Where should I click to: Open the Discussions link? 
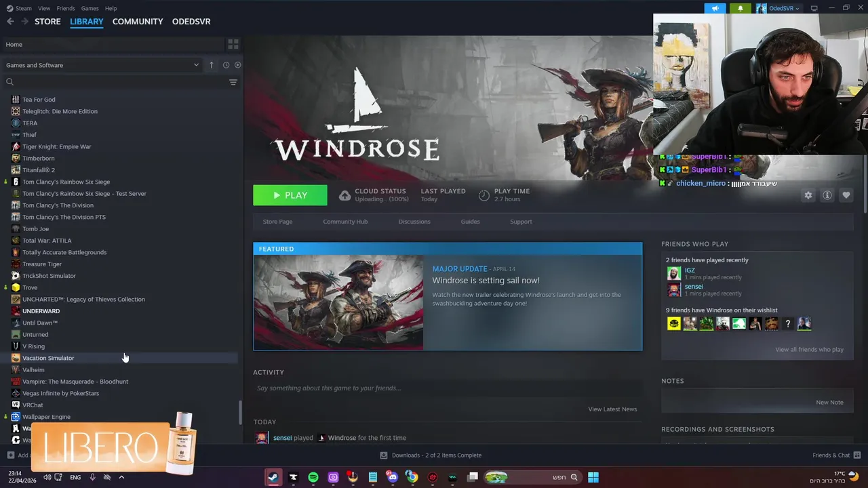(x=414, y=222)
